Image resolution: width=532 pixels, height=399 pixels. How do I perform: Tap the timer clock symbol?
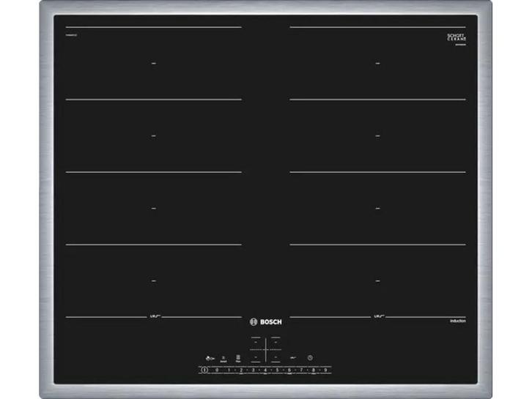[310, 358]
